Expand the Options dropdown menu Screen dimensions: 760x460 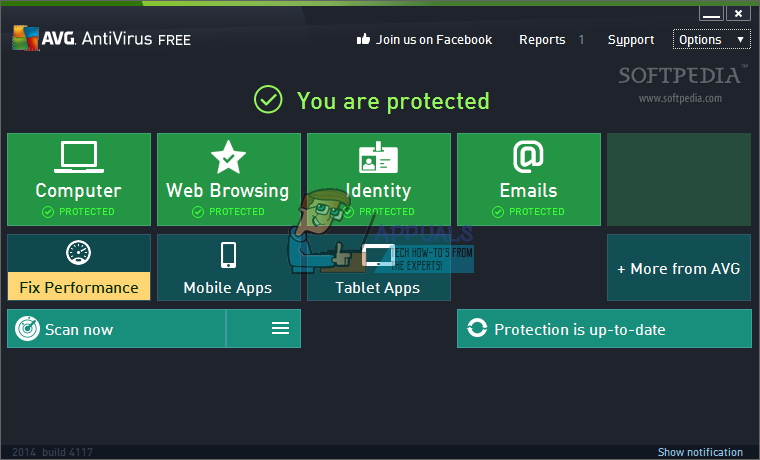tap(712, 39)
